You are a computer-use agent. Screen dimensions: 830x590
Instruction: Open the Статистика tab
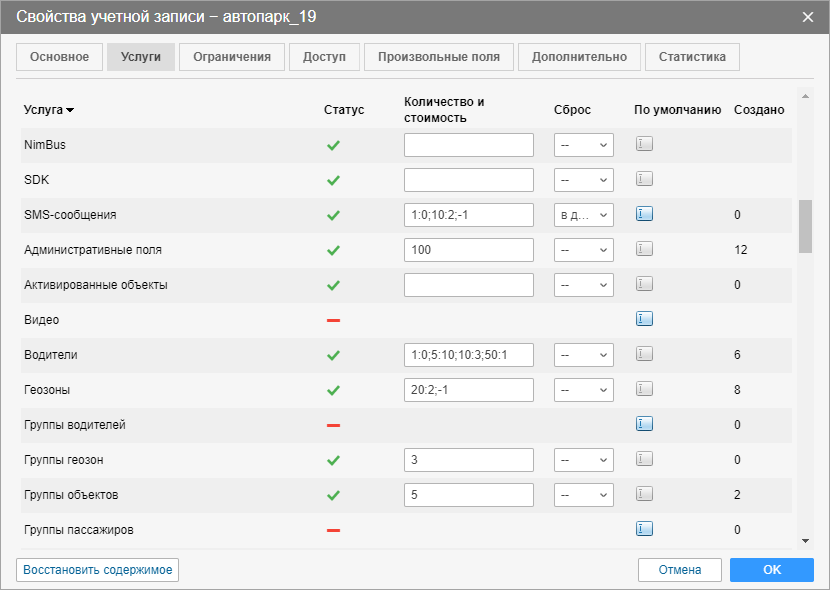click(x=692, y=57)
